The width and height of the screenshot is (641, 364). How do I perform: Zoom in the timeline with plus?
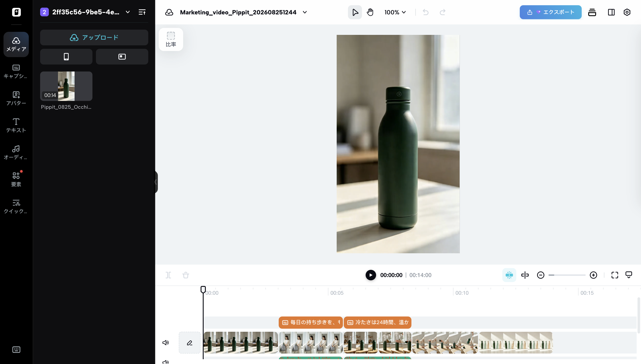[x=593, y=275]
